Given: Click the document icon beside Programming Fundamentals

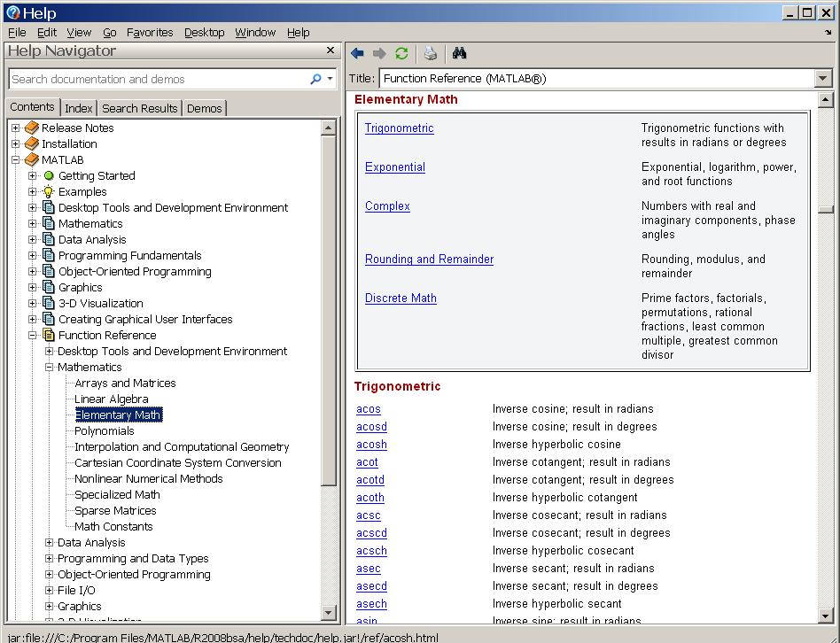Looking at the screenshot, I should [x=49, y=255].
